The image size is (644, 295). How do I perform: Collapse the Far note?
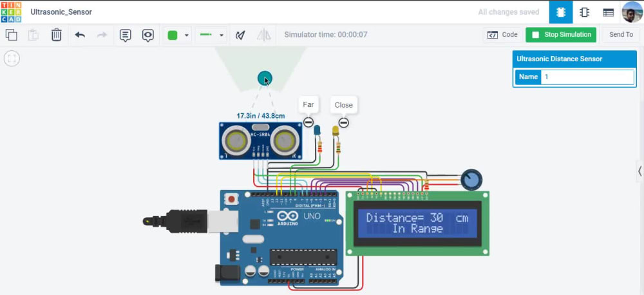coord(308,122)
